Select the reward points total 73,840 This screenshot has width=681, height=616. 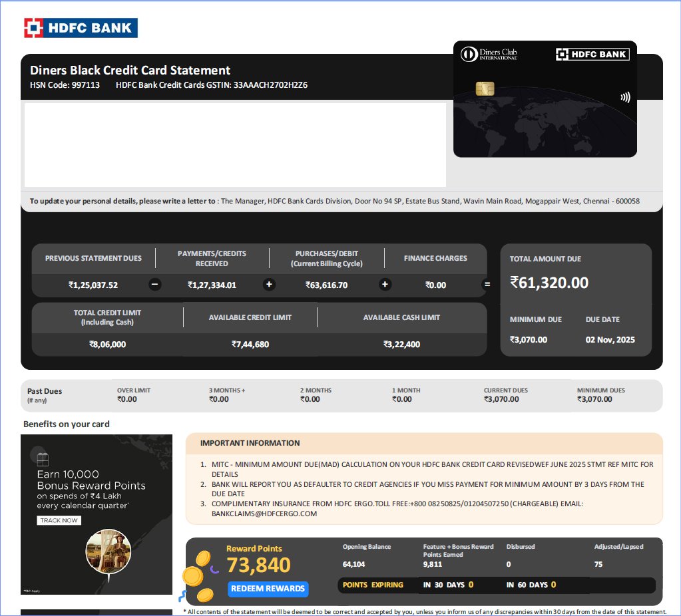[x=258, y=565]
